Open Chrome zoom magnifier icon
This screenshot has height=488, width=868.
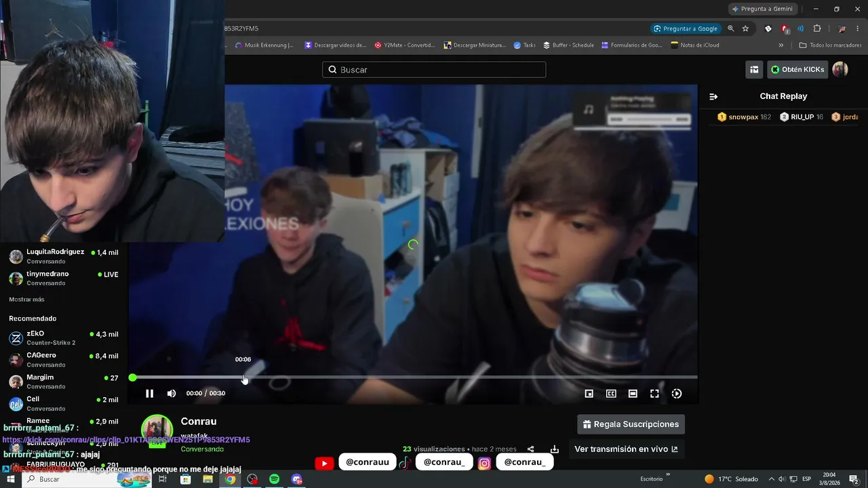pyautogui.click(x=730, y=28)
